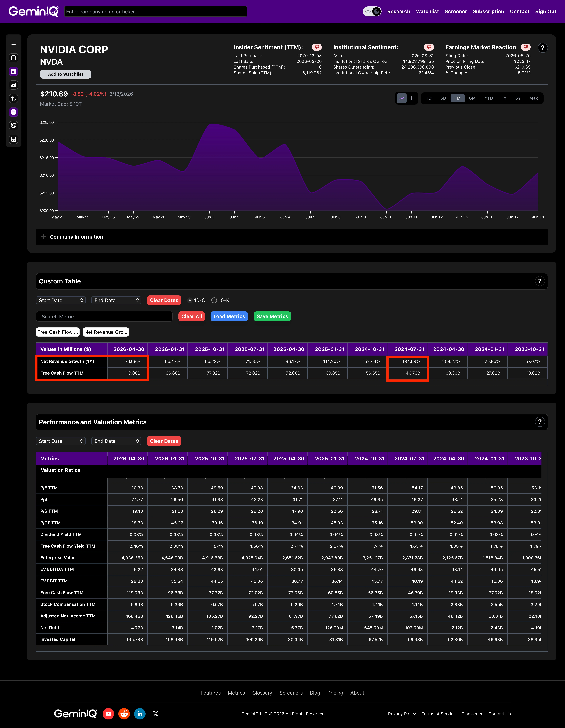Viewport: 565px width, 728px height.
Task: Click the GeminIQ footer logo
Action: click(76, 714)
